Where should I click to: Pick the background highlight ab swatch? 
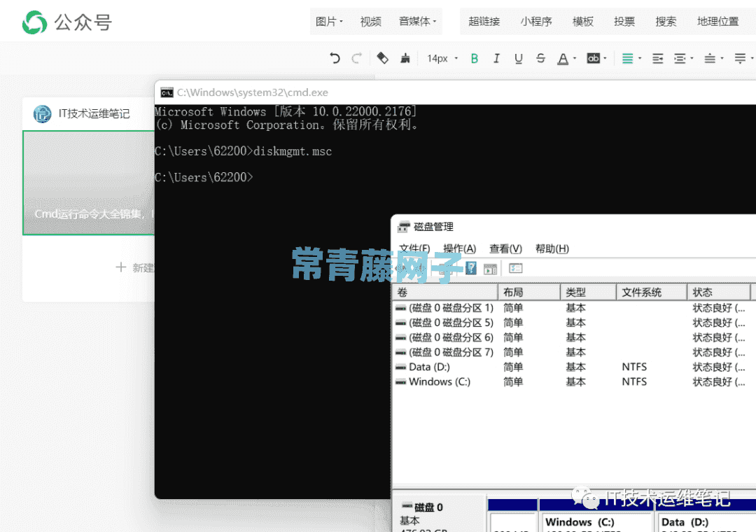pyautogui.click(x=593, y=58)
